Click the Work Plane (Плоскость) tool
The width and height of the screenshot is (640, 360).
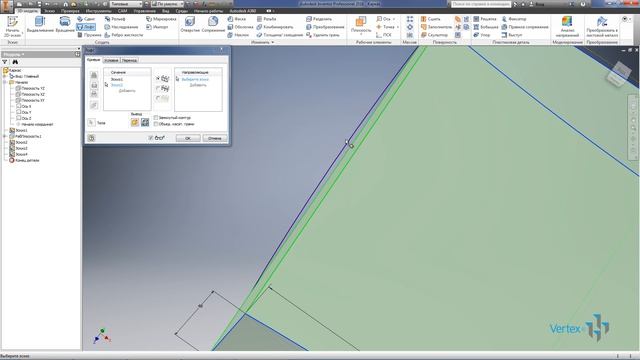361,25
